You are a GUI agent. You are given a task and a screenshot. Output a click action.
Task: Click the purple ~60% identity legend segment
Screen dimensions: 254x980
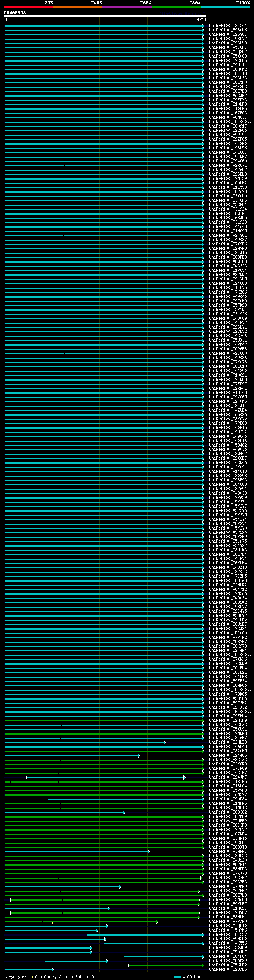pyautogui.click(x=127, y=7)
